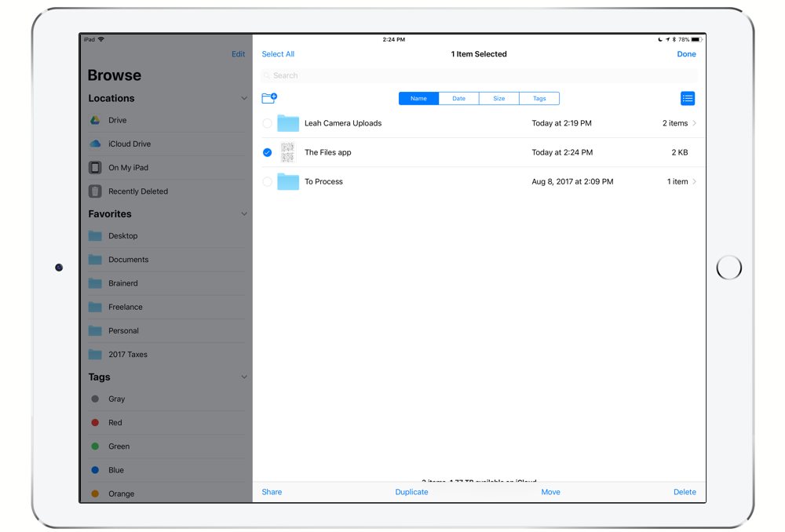Collapse the Favorites section chevron
Screen dimensions: 785x532
pos(244,214)
